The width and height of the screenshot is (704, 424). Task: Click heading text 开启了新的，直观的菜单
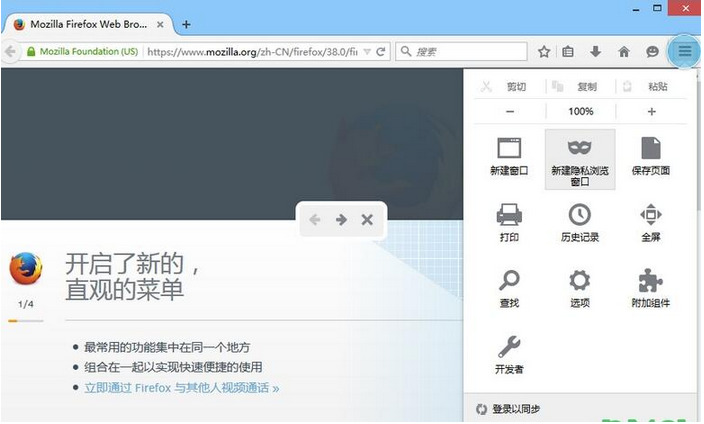click(x=132, y=276)
